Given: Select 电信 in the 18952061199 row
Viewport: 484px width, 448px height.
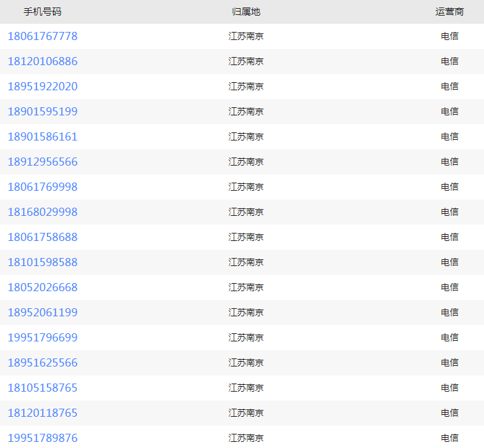Looking at the screenshot, I should coord(449,313).
